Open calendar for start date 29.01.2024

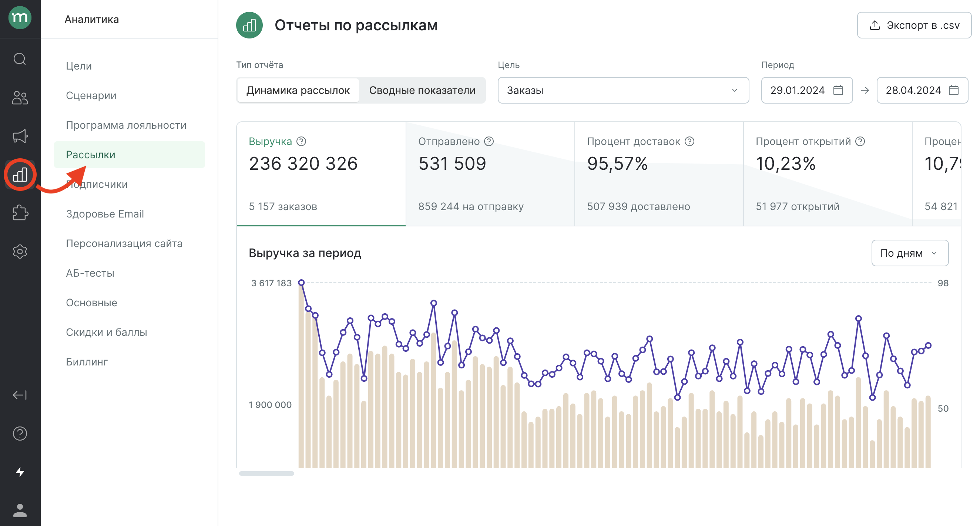coord(838,90)
